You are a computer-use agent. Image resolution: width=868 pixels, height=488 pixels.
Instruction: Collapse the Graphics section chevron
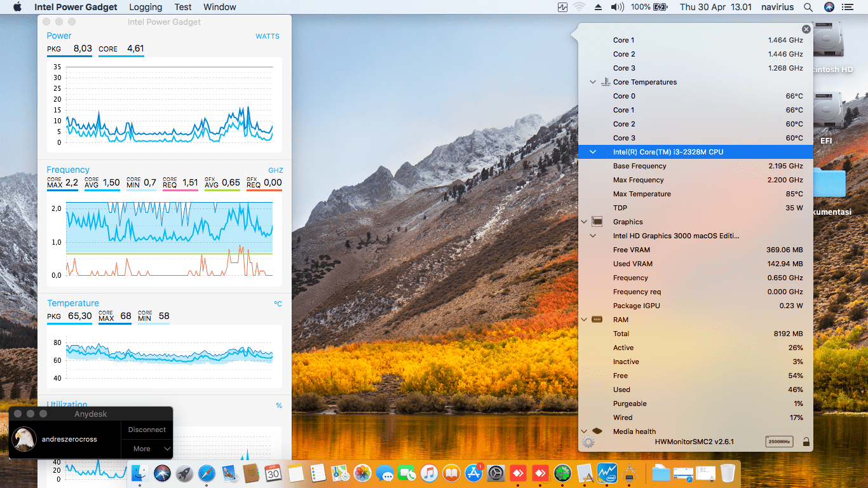[x=584, y=222]
